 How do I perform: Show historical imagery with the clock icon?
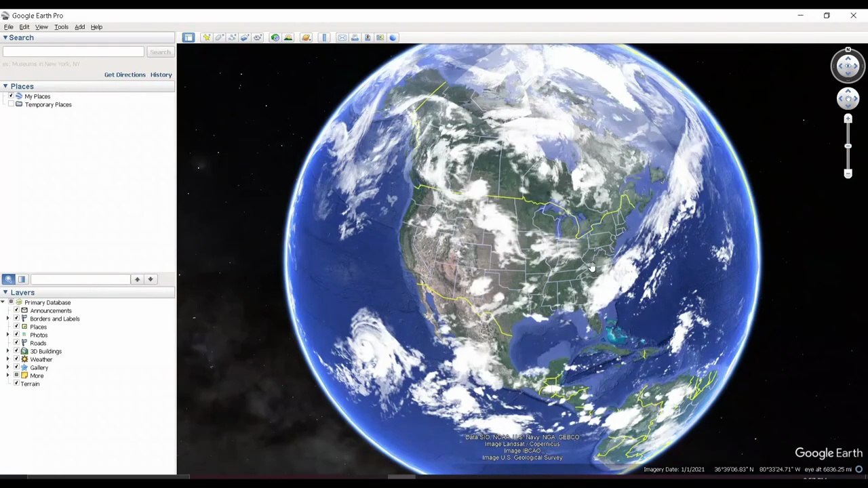pos(275,37)
